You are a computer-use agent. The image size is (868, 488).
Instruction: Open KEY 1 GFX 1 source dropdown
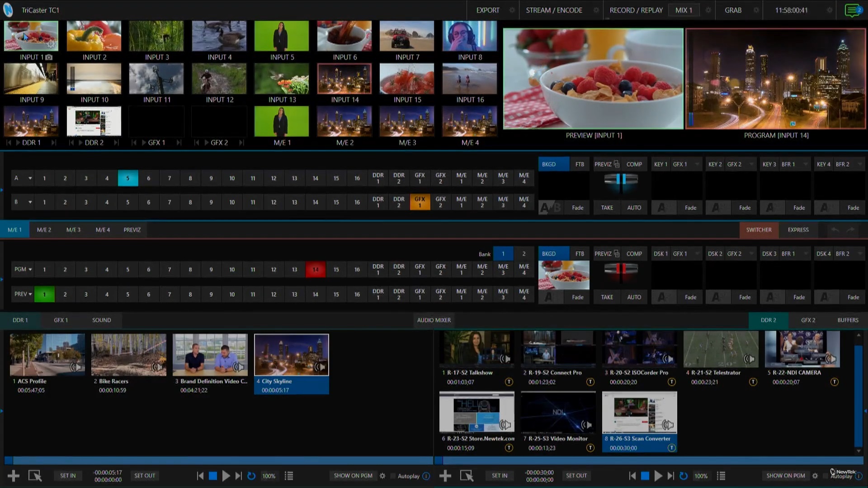(697, 164)
